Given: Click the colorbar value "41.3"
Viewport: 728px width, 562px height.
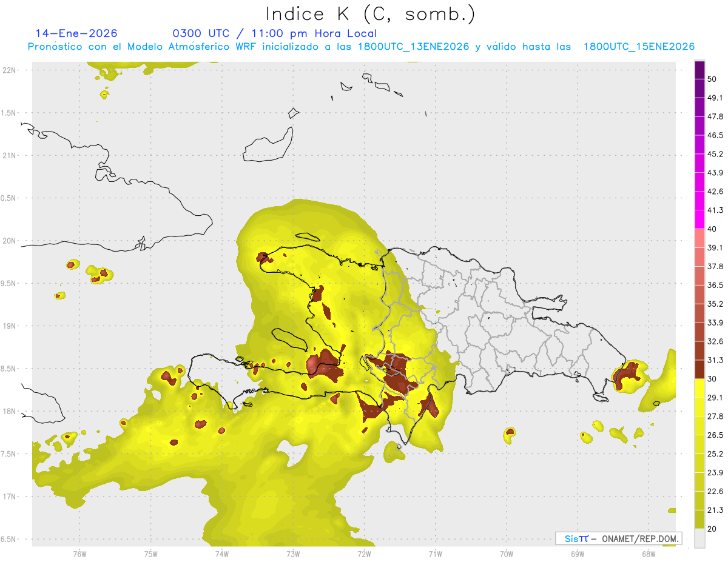Looking at the screenshot, I should click(x=715, y=210).
